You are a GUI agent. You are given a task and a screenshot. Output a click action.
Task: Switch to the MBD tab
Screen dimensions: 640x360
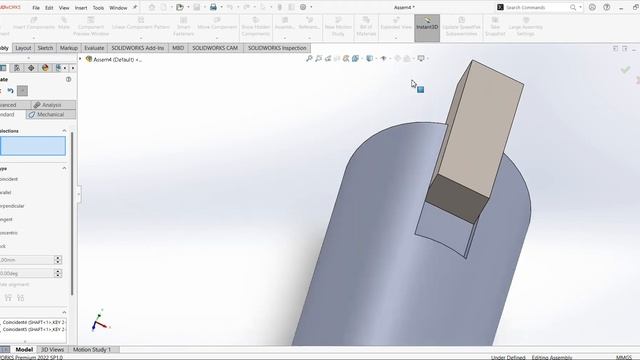point(178,48)
